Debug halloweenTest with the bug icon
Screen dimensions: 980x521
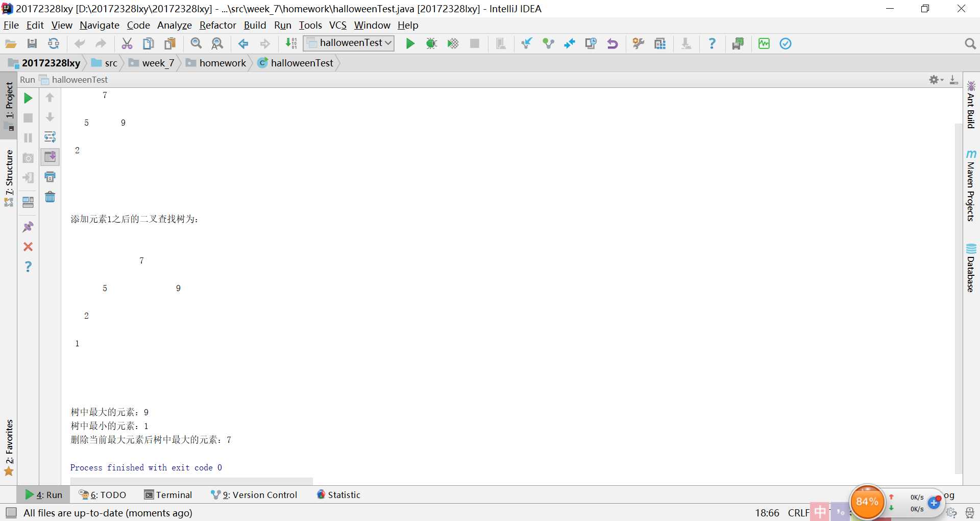point(431,43)
